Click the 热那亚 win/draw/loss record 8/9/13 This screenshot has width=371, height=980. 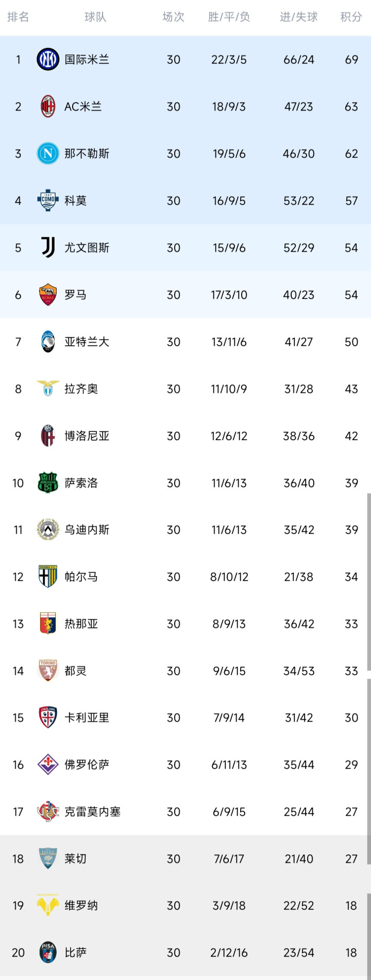[x=229, y=624]
